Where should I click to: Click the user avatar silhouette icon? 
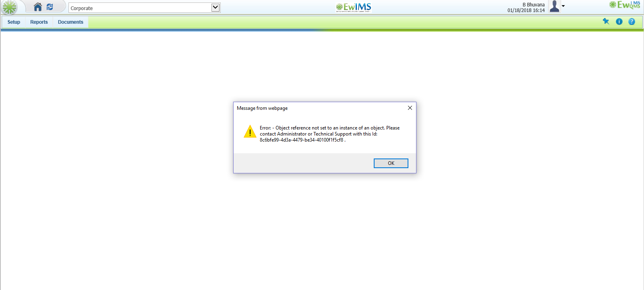[555, 6]
